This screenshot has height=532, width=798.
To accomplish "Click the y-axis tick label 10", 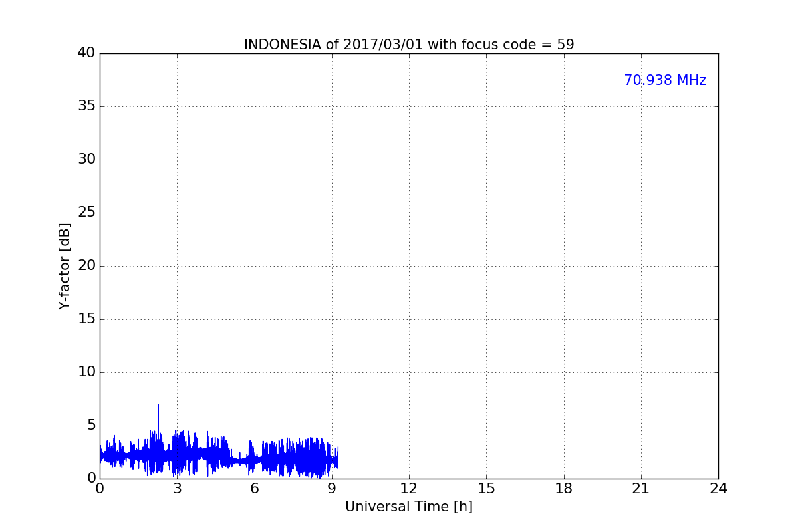I will click(86, 372).
